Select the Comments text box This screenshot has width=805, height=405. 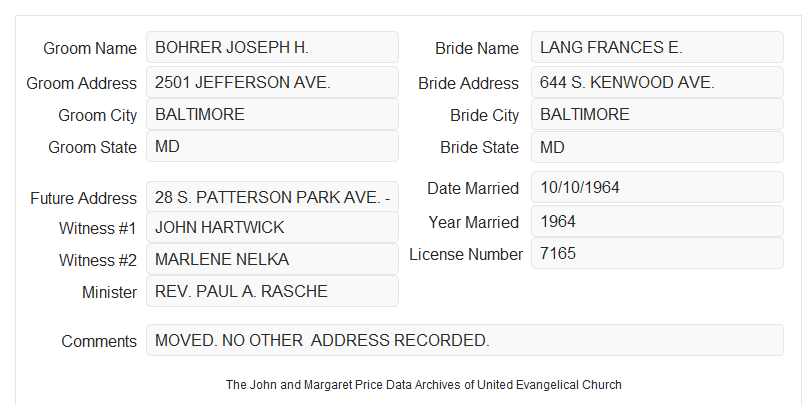tap(465, 340)
